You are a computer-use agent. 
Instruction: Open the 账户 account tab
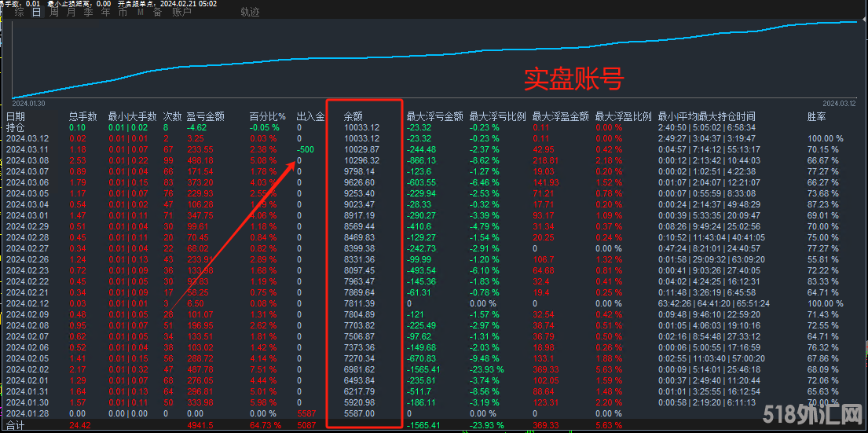pyautogui.click(x=181, y=13)
